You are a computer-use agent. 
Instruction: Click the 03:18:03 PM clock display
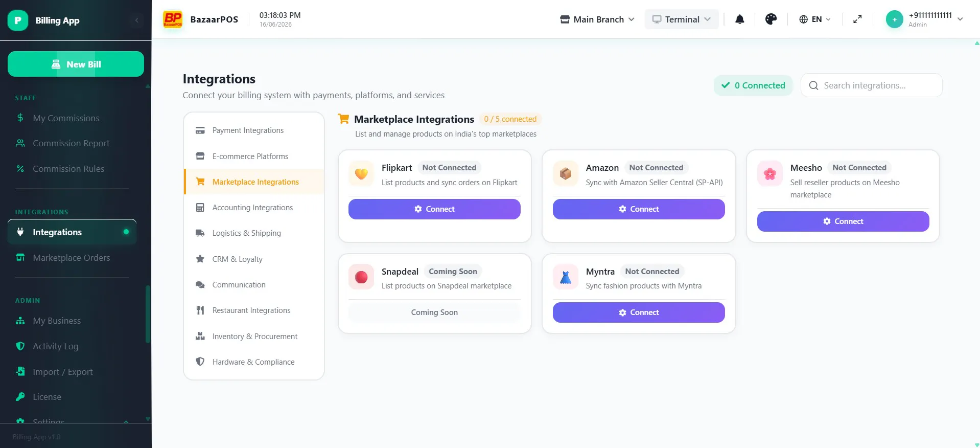click(280, 15)
